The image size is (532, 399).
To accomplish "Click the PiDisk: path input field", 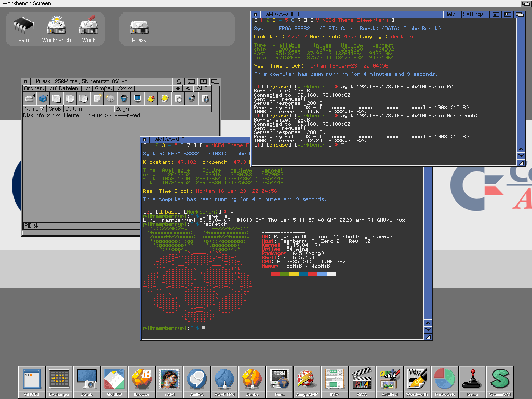I will pos(82,225).
